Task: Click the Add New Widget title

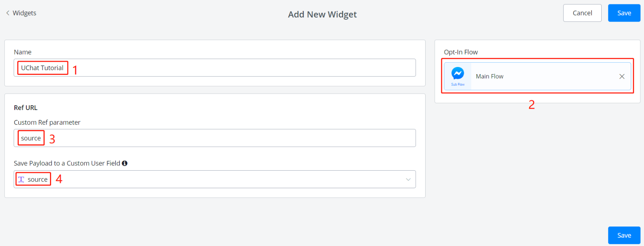Action: pyautogui.click(x=322, y=14)
